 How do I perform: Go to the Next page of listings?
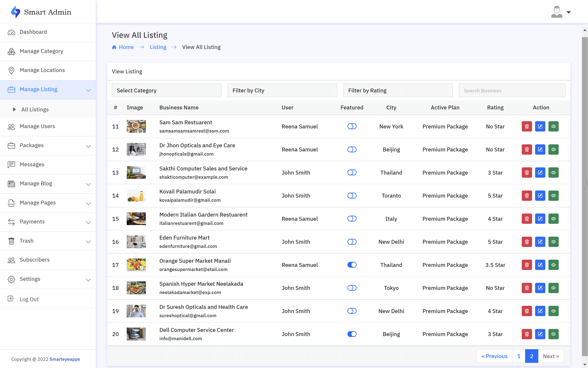(x=551, y=356)
